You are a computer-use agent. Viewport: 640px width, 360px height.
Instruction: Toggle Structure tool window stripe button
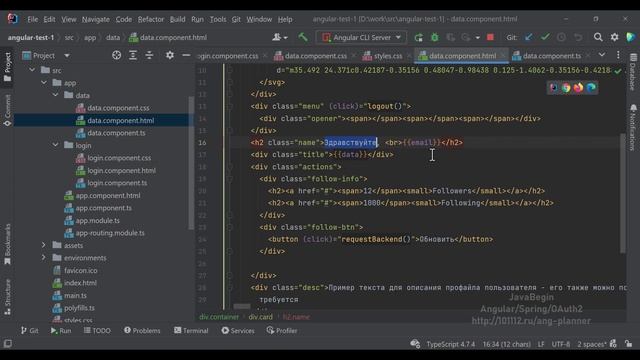click(x=7, y=297)
